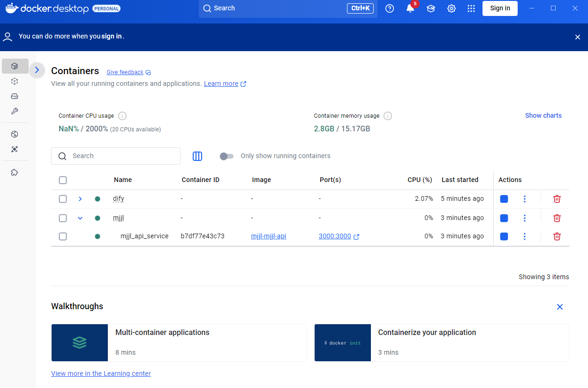Open more actions for dify
Viewport: 588px width, 388px height.
525,199
